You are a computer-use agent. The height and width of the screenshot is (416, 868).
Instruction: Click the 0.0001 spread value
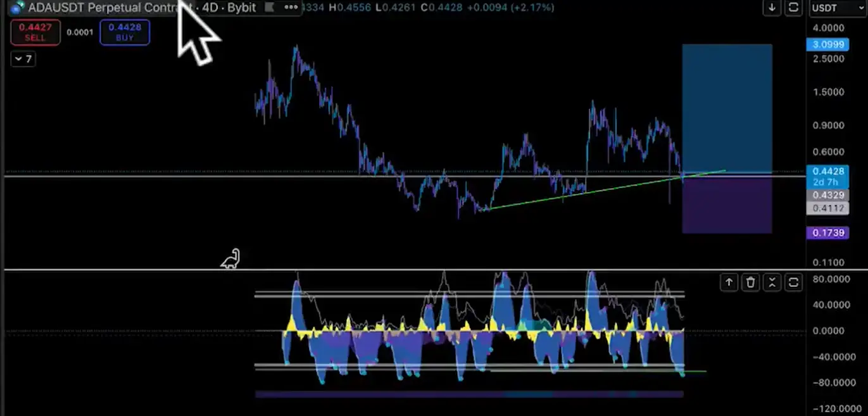80,32
